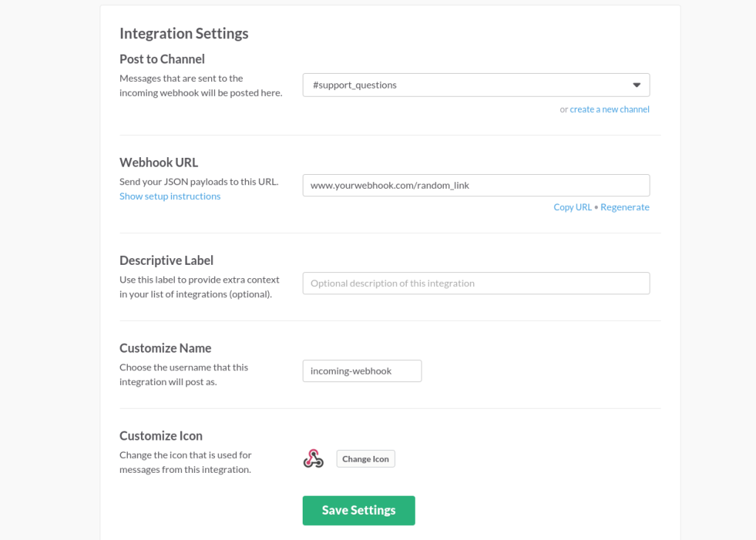Expand the channel list to pick another channel
The width and height of the screenshot is (756, 540).
pos(636,85)
